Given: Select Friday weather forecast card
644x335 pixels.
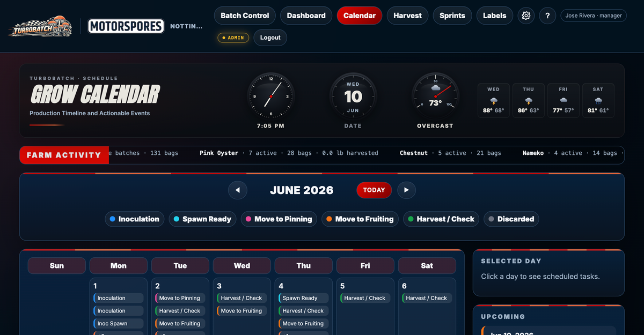Looking at the screenshot, I should tap(563, 100).
